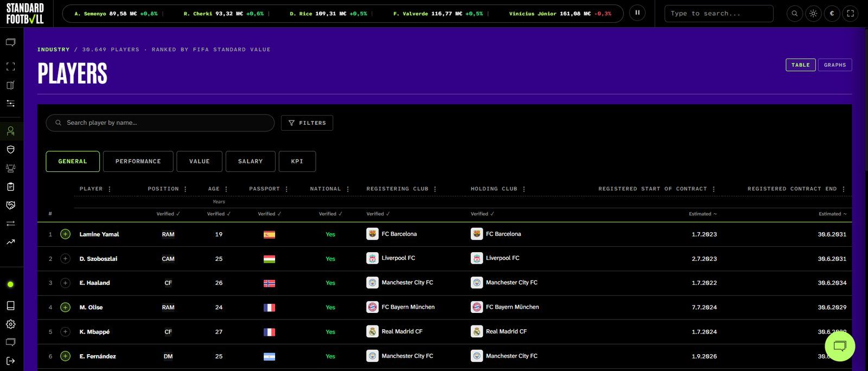Toggle the plus button for M. Olise
This screenshot has height=371, width=868.
pos(65,307)
